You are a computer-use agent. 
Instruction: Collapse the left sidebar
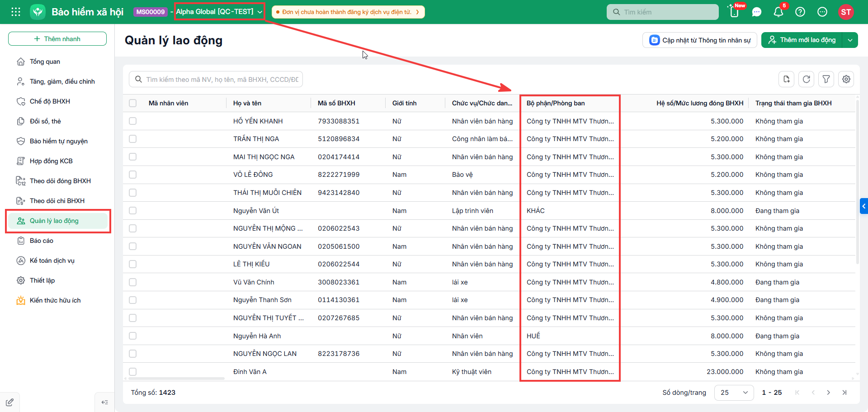[x=104, y=402]
